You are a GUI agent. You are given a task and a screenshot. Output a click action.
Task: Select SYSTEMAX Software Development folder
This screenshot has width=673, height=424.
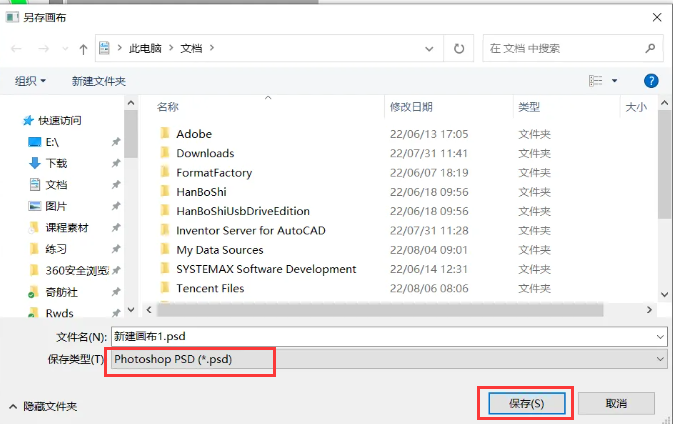point(266,269)
